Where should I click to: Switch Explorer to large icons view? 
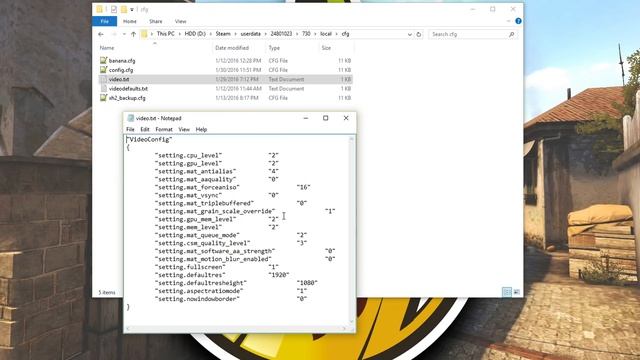(516, 292)
